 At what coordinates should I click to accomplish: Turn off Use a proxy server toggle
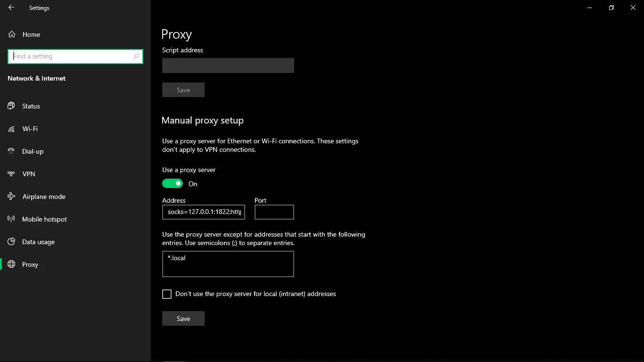173,183
